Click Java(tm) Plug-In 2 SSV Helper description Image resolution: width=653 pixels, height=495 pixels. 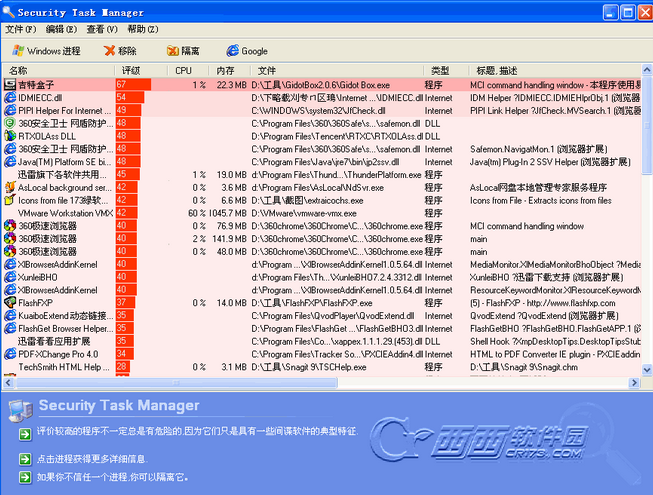(550, 162)
